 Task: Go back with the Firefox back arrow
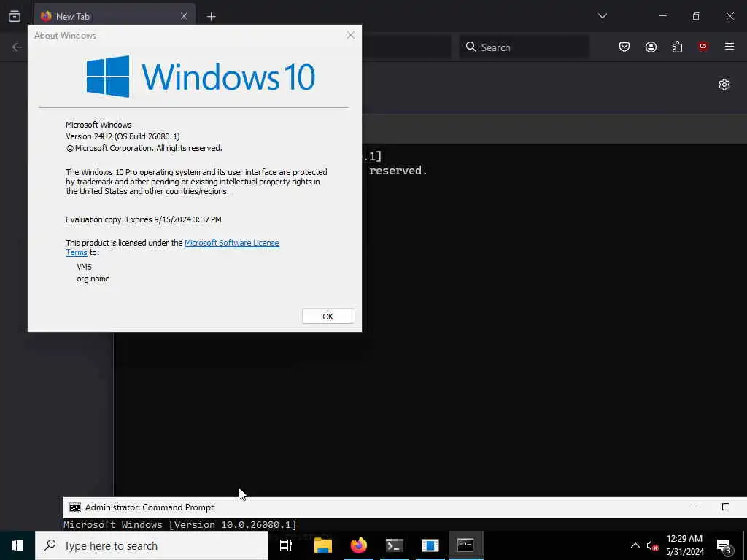[x=18, y=47]
